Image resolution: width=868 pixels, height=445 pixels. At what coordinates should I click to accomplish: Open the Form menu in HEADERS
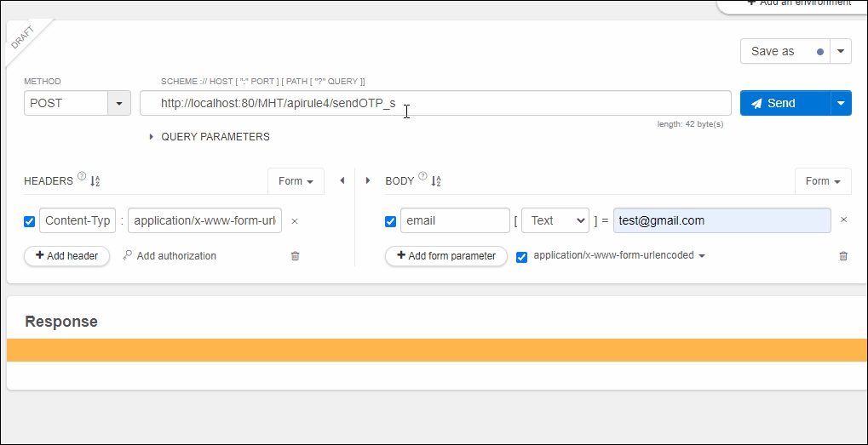296,181
